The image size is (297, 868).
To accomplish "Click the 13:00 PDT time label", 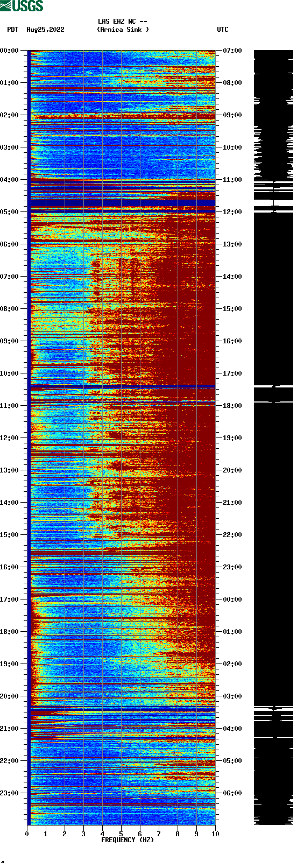I will (x=10, y=470).
